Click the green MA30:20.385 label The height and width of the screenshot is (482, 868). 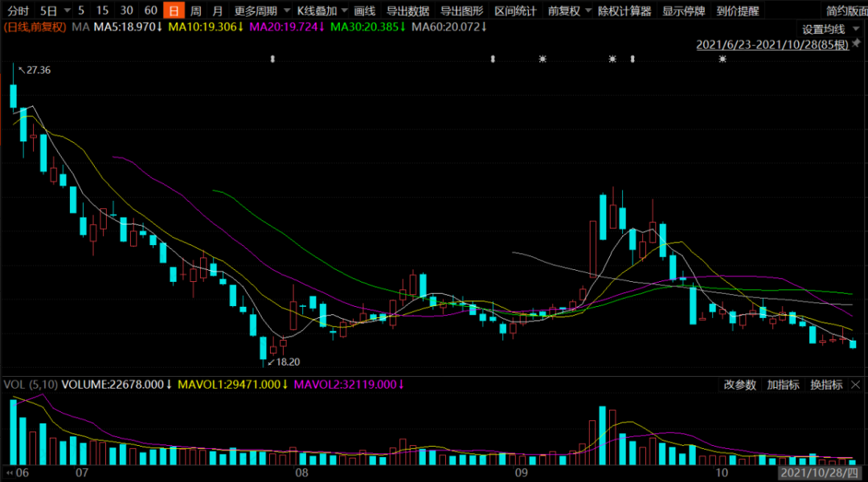pyautogui.click(x=368, y=27)
